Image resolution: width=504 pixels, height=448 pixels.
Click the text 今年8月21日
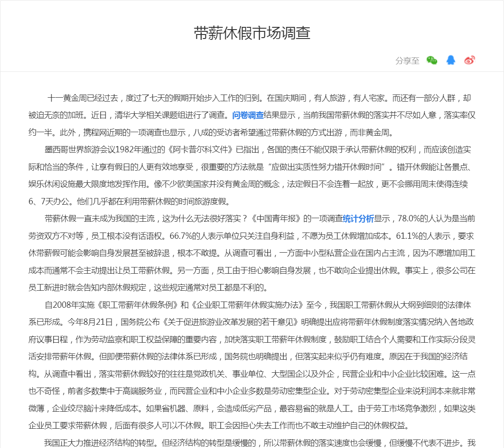90,322
